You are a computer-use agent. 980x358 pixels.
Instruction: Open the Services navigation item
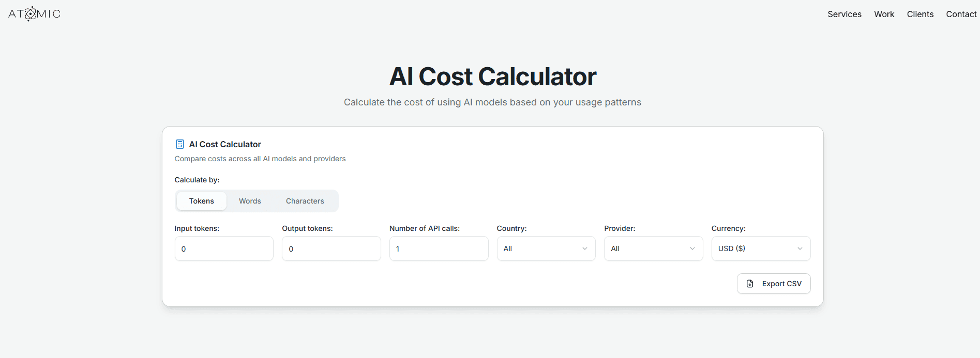844,14
